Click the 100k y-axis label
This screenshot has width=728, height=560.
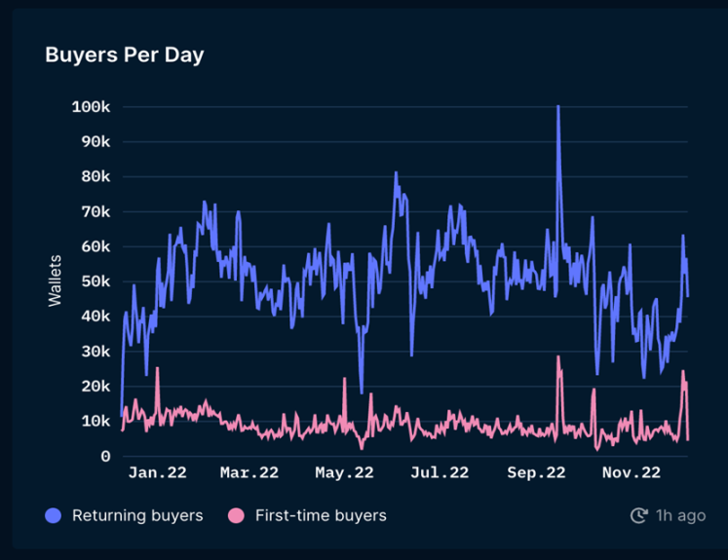pyautogui.click(x=91, y=106)
